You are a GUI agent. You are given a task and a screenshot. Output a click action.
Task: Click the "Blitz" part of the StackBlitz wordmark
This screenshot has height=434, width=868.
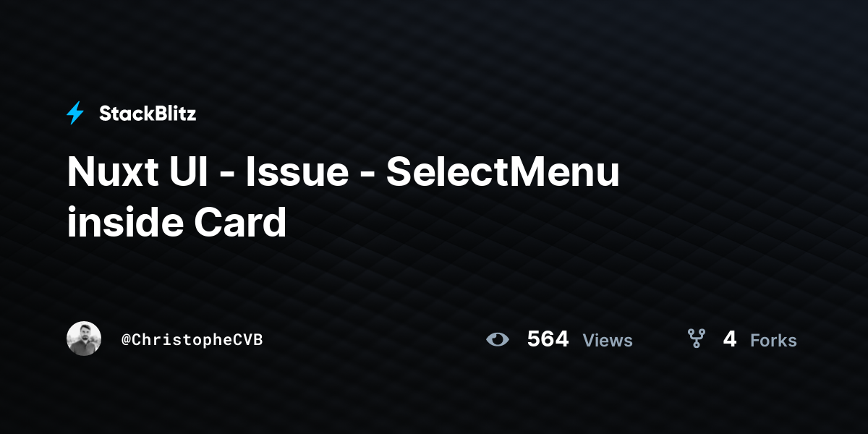click(173, 114)
